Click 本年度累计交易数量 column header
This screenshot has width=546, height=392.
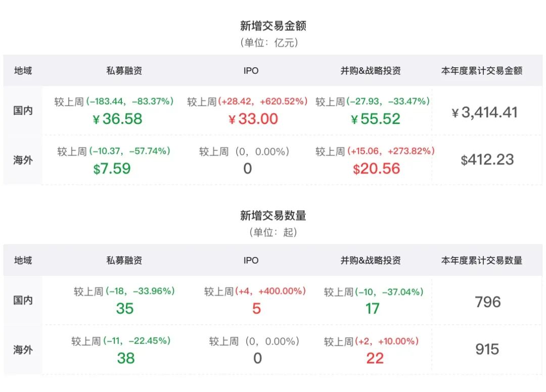point(482,260)
